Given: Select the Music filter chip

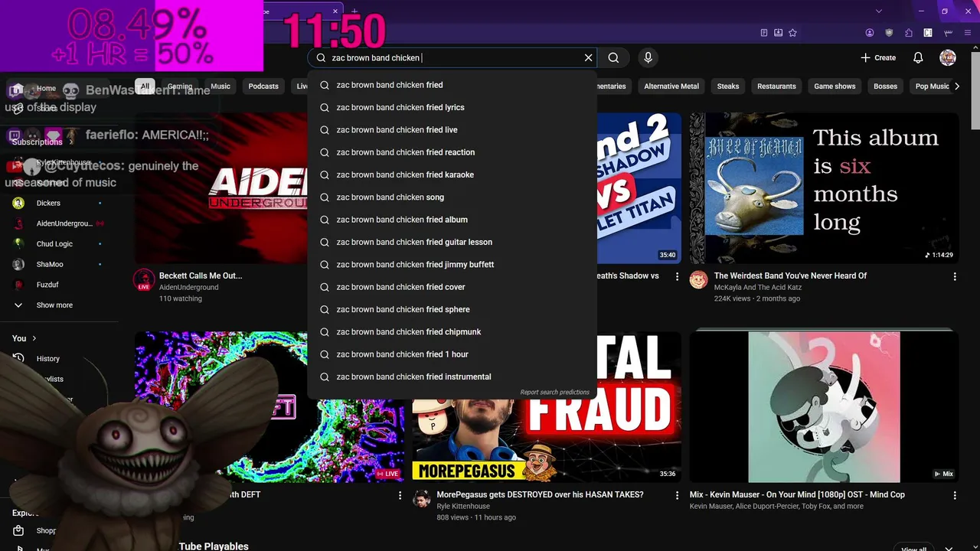Looking at the screenshot, I should 220,86.
